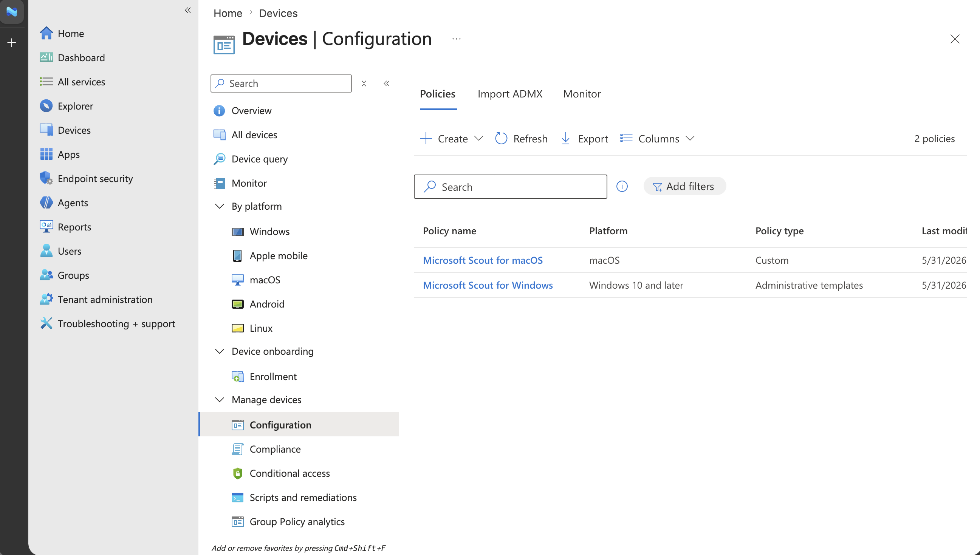980x555 pixels.
Task: Open Agents in the sidebar
Action: pos(63,203)
